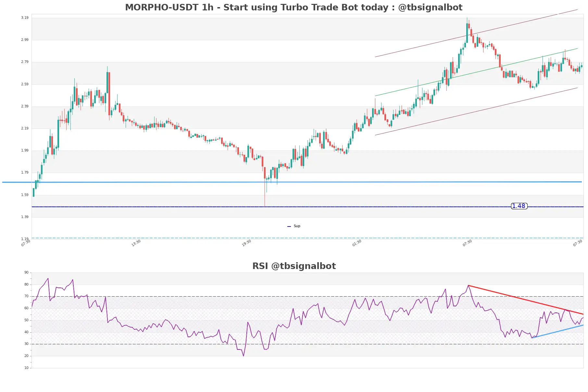Click the 01:30 time axis label
The image size is (588, 392).
tap(357, 243)
